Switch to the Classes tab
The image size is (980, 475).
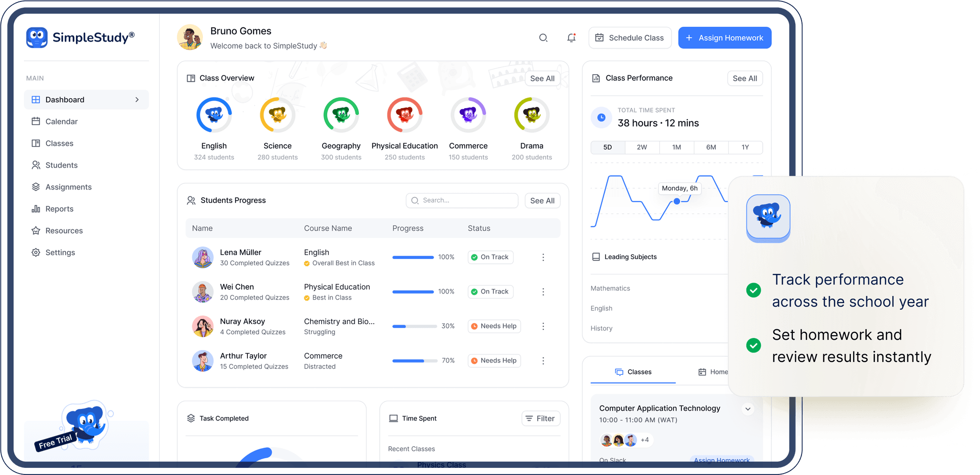(x=633, y=372)
